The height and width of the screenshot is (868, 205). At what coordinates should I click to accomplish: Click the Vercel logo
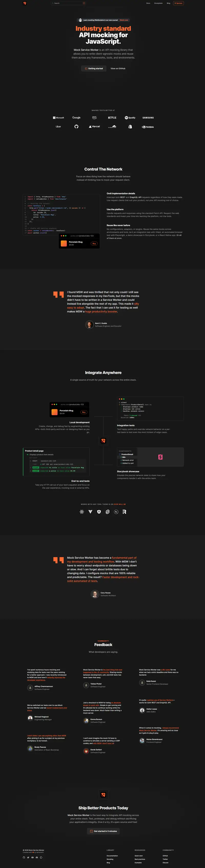[x=94, y=127]
